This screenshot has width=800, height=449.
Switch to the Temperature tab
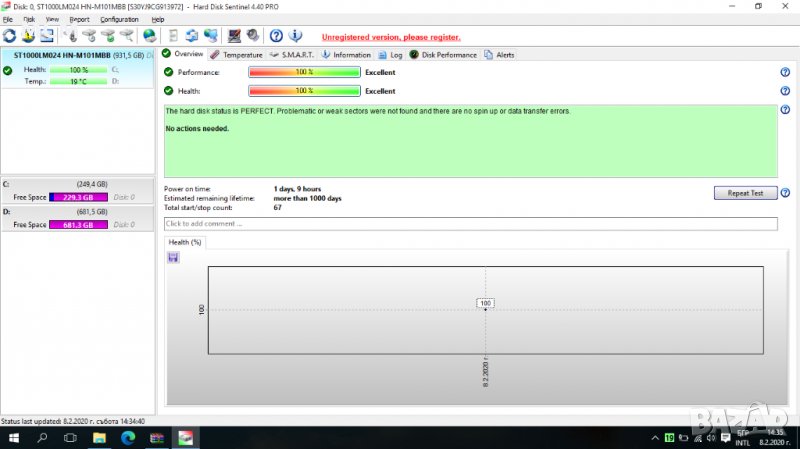click(x=237, y=55)
